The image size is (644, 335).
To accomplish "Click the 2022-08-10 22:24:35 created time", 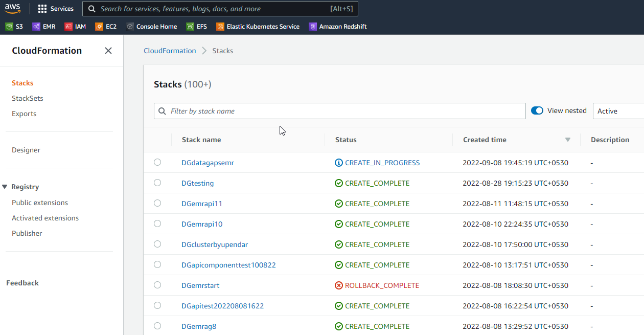I will tap(516, 224).
